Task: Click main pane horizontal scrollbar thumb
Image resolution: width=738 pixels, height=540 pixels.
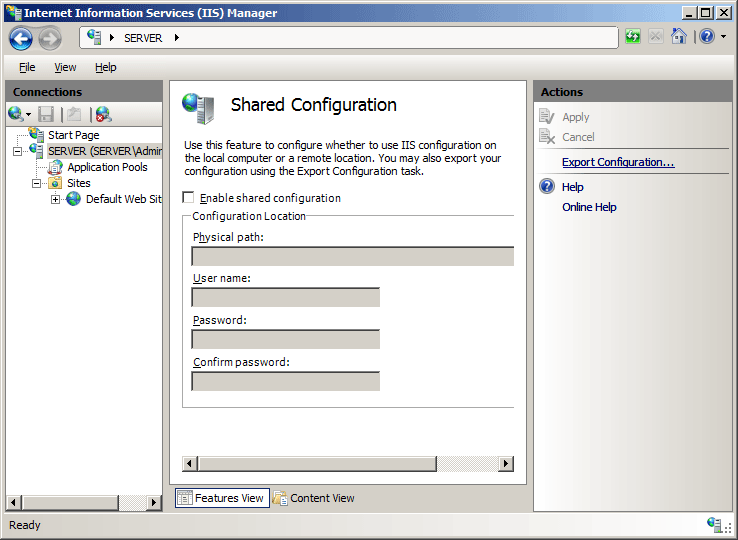Action: (317, 464)
